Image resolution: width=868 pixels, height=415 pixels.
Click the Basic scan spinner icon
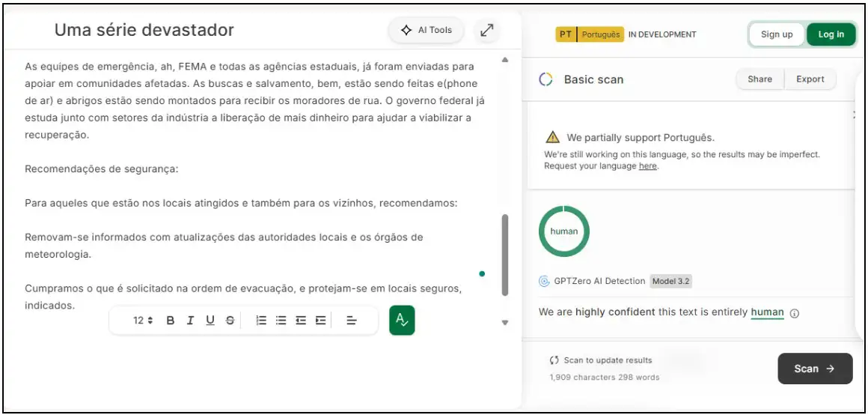click(x=545, y=79)
